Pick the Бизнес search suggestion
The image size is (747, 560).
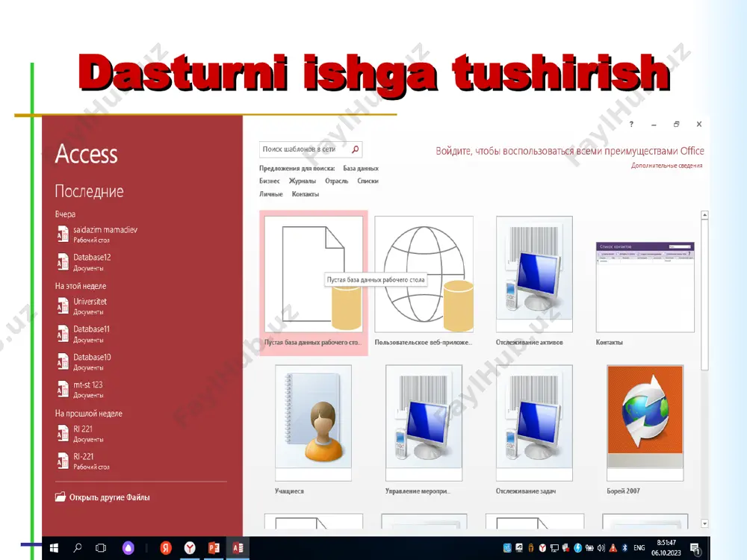[269, 181]
